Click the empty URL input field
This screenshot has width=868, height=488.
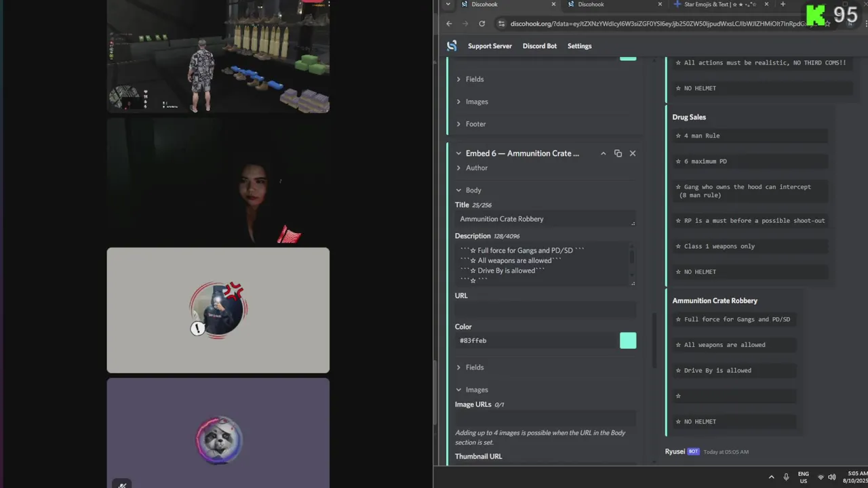point(545,310)
